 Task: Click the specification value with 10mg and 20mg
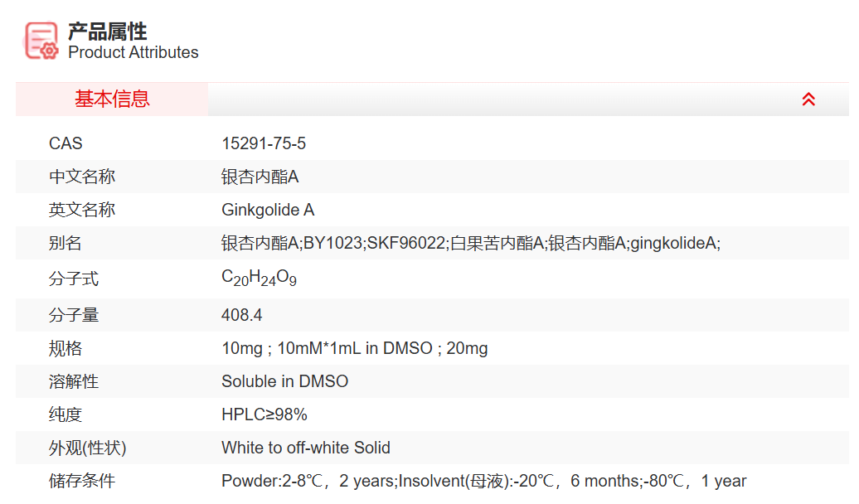click(x=354, y=348)
